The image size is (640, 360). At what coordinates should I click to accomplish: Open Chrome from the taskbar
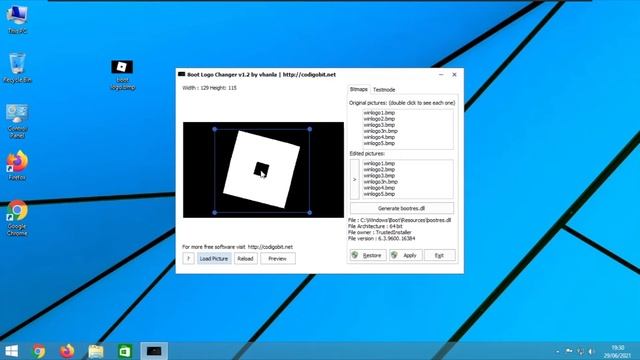point(39,351)
